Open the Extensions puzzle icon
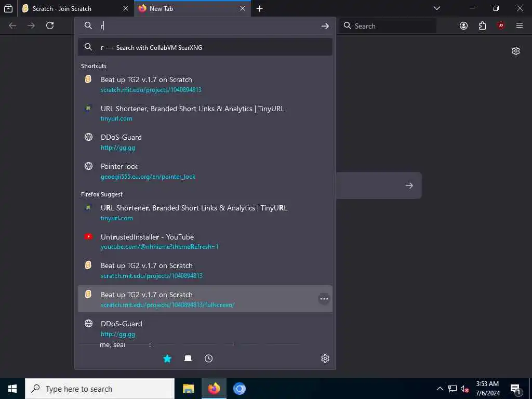Image resolution: width=532 pixels, height=399 pixels. (482, 25)
